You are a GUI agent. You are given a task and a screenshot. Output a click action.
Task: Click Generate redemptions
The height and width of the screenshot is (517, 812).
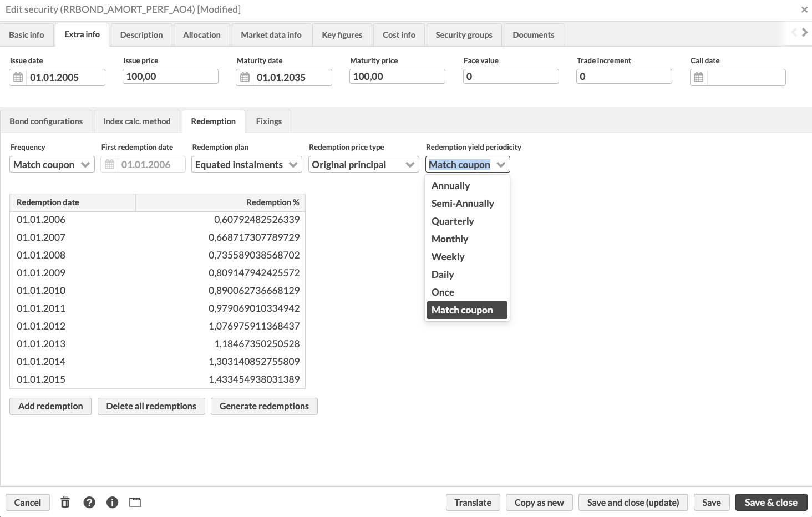(x=264, y=406)
